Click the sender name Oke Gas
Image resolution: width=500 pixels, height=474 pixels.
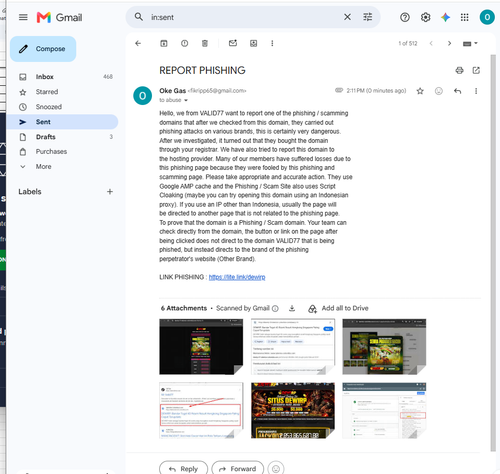point(172,91)
